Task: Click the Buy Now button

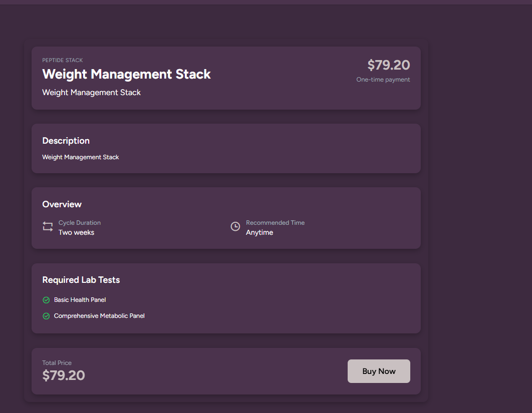Action: click(x=379, y=371)
